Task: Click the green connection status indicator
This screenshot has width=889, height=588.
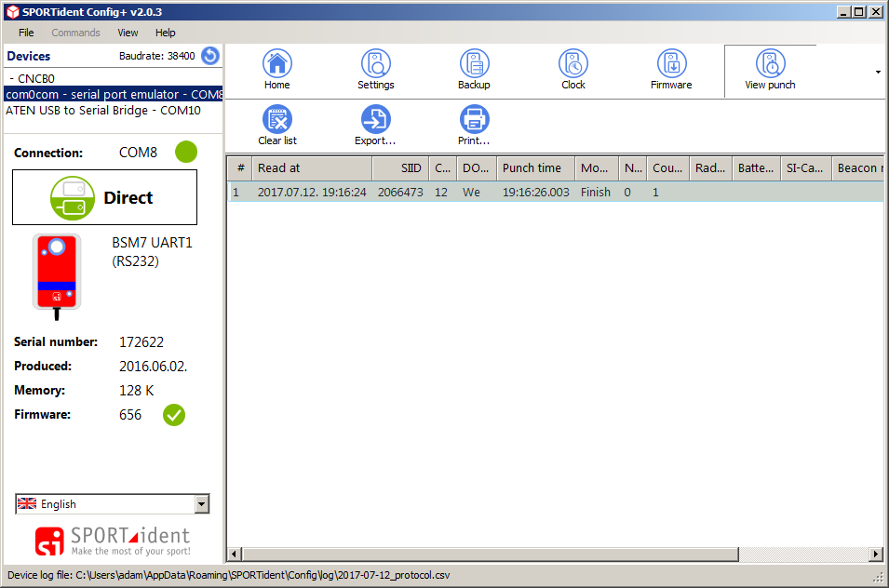Action: pos(186,152)
